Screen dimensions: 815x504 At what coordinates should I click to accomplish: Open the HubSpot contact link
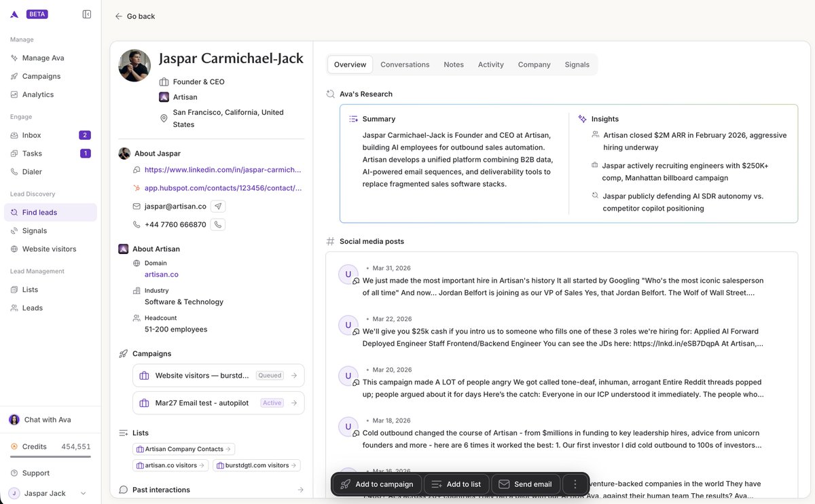[x=223, y=188]
